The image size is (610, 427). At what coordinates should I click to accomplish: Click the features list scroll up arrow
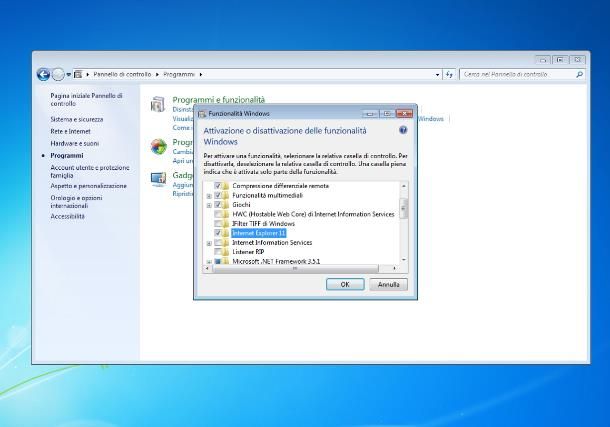coord(404,186)
